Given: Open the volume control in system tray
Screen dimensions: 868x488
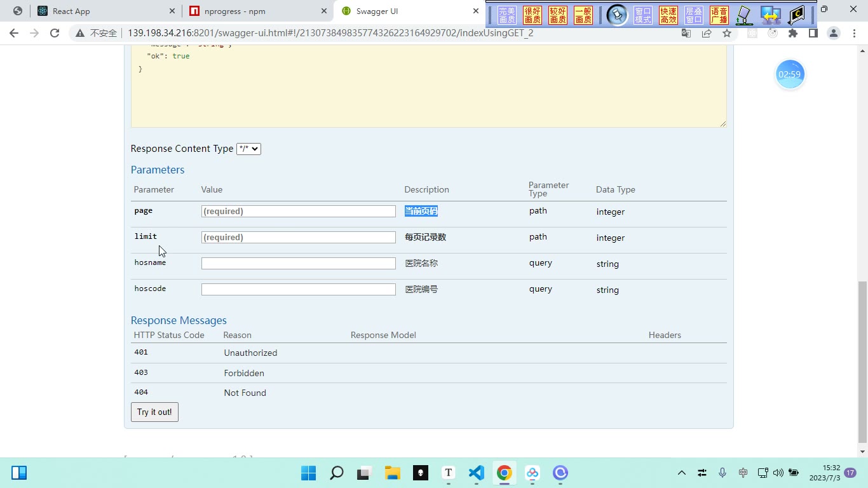Looking at the screenshot, I should (x=778, y=473).
